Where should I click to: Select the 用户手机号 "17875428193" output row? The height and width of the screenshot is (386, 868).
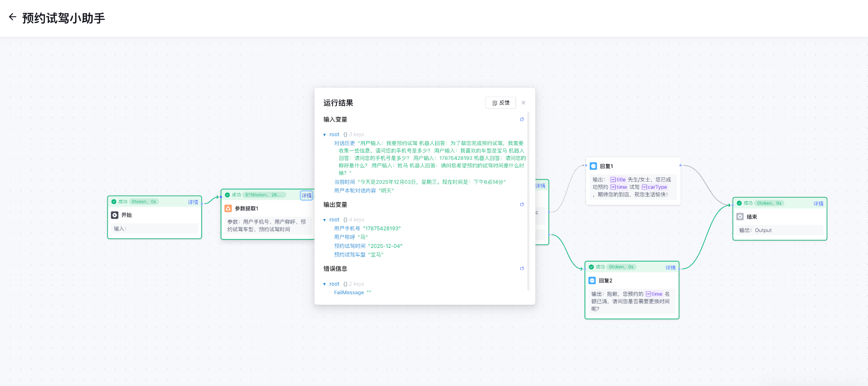point(367,228)
